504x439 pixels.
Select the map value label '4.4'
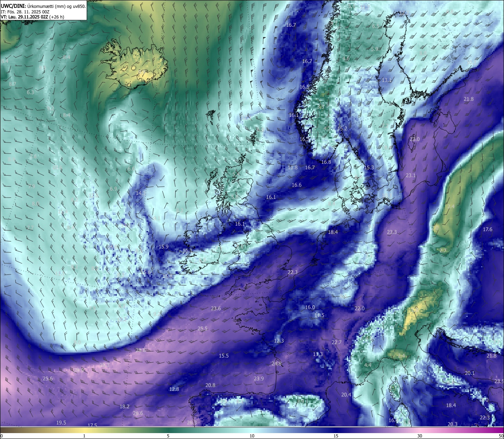[368, 365]
